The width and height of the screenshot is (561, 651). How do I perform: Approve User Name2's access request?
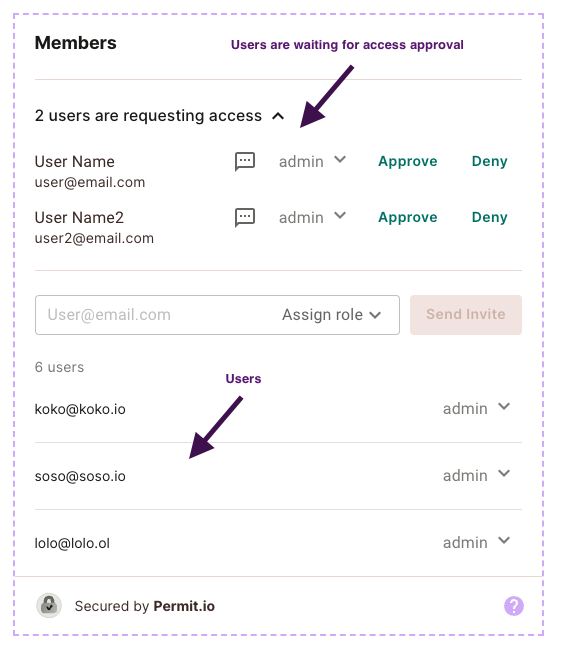(407, 217)
